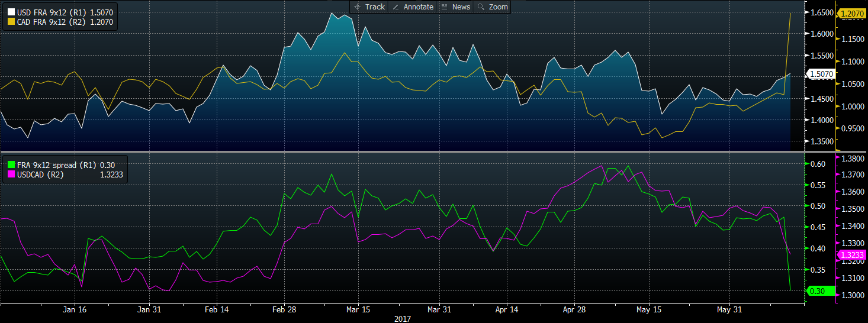The width and height of the screenshot is (868, 323).
Task: Click the magenta USDCAD legend swatch
Action: pyautogui.click(x=11, y=175)
